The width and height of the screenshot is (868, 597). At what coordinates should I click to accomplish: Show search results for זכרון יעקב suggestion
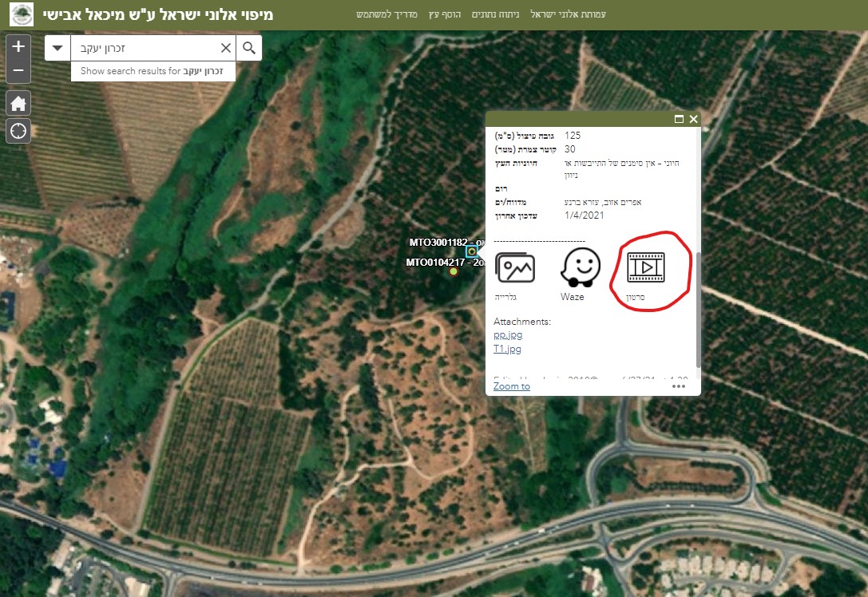[153, 71]
